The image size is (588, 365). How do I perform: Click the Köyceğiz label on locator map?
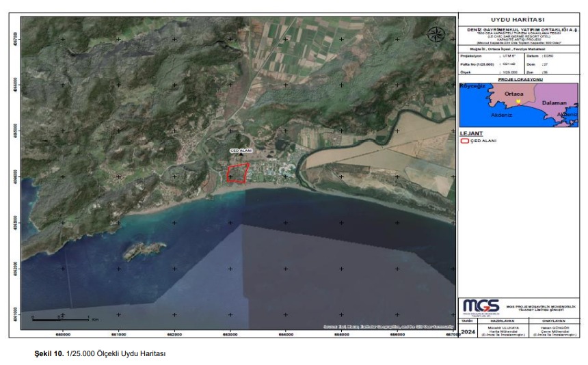coord(474,87)
